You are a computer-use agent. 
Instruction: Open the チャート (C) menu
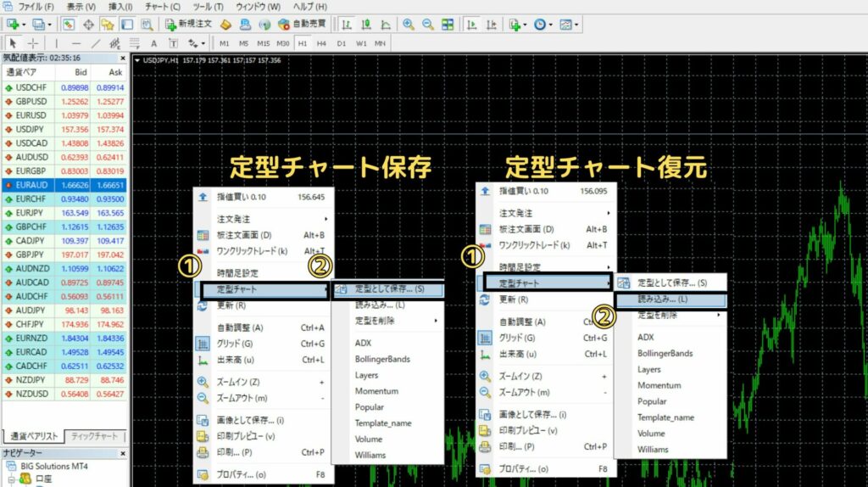tap(163, 6)
